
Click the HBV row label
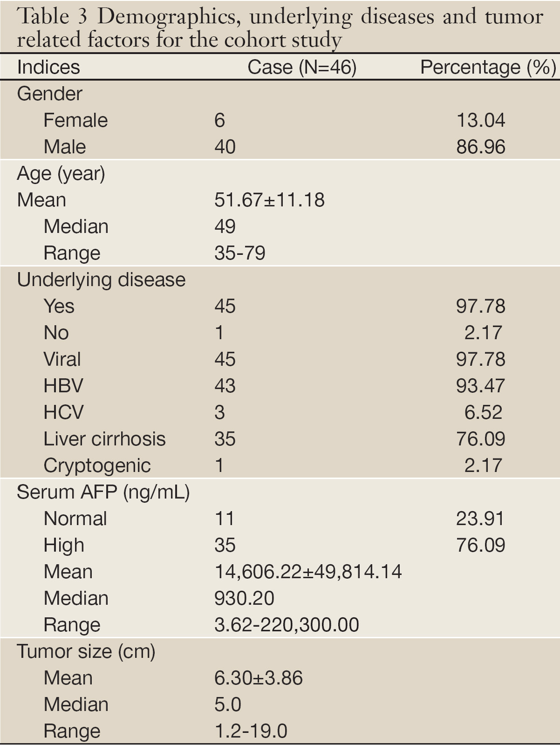click(x=63, y=386)
